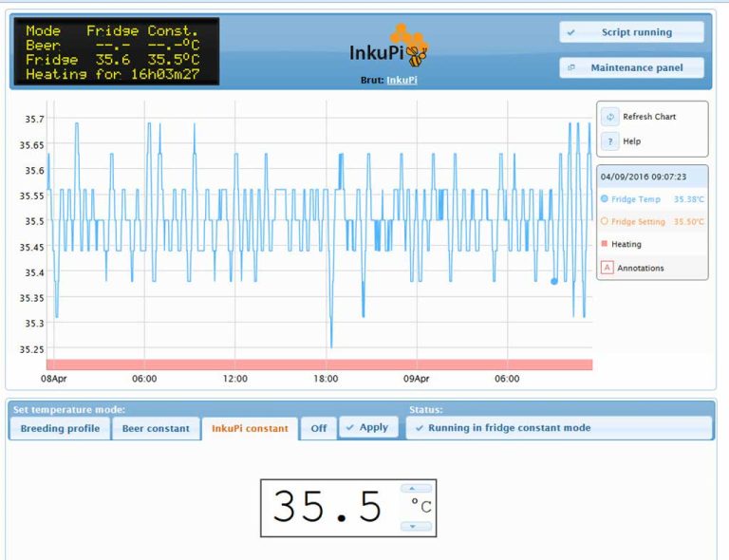Click the Refresh Chart circular arrow icon
Viewport: 729px width, 560px height.
(x=610, y=117)
